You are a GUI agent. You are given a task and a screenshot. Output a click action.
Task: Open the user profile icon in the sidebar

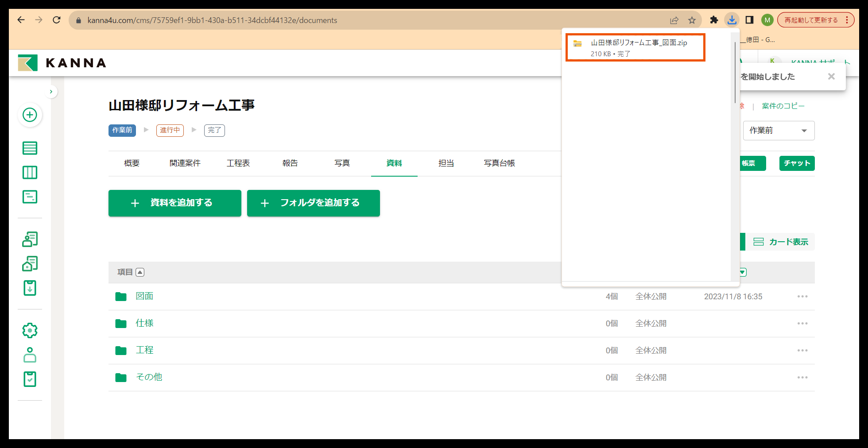30,355
